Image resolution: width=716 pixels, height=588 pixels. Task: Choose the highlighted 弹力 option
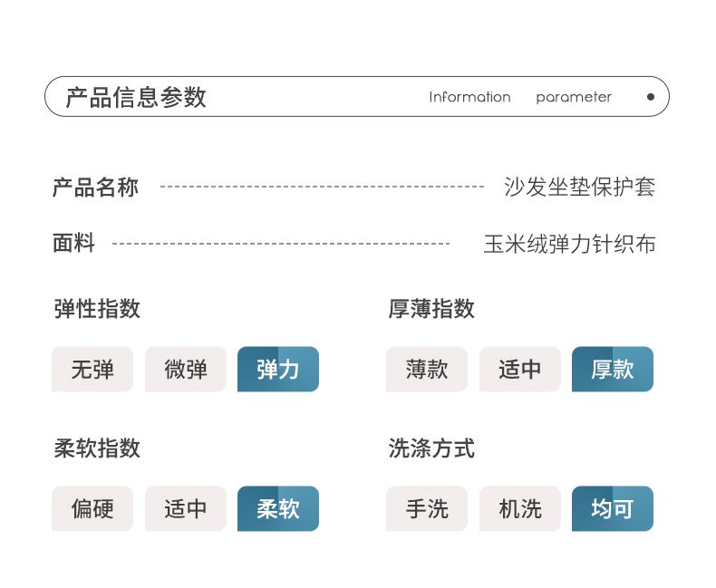tap(278, 370)
